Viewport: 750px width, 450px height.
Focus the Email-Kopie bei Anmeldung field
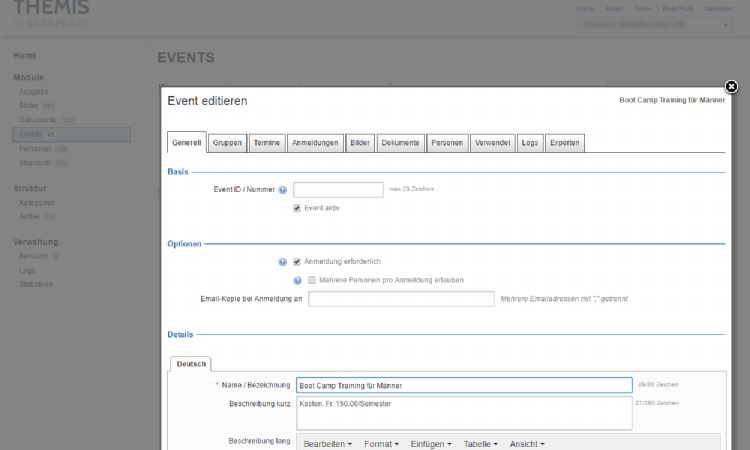coord(401,299)
